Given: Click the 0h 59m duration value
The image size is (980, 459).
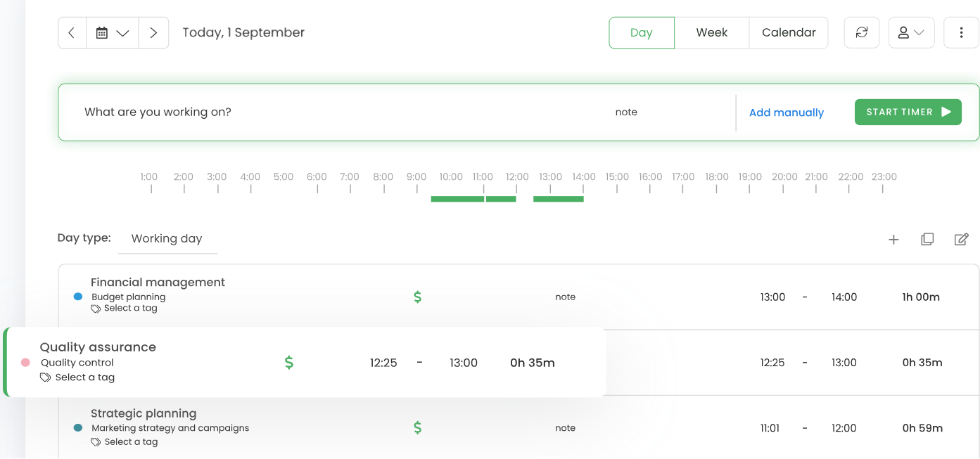Looking at the screenshot, I should click(x=922, y=428).
